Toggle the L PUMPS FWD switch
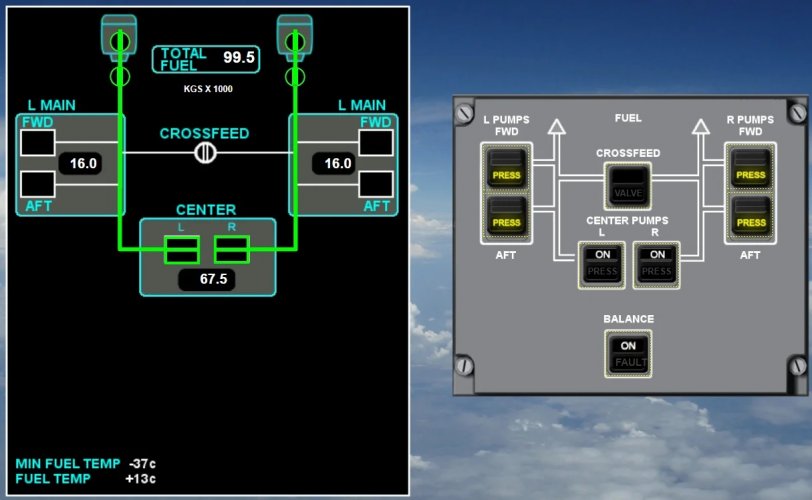This screenshot has width=812, height=500. click(x=506, y=166)
